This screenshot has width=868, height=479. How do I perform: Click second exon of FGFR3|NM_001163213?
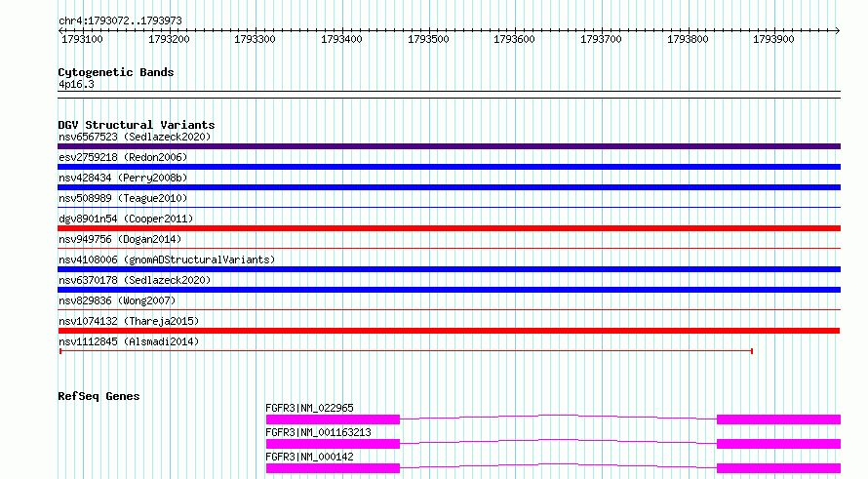point(779,444)
